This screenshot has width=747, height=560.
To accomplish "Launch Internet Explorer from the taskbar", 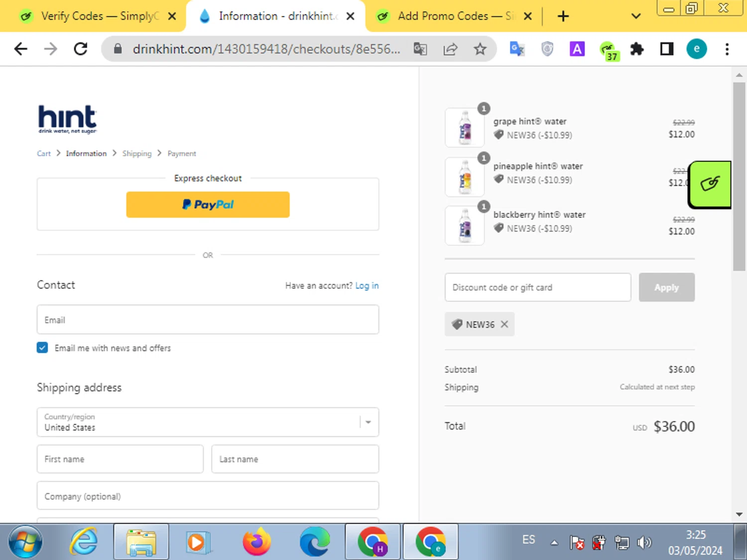I will (83, 542).
